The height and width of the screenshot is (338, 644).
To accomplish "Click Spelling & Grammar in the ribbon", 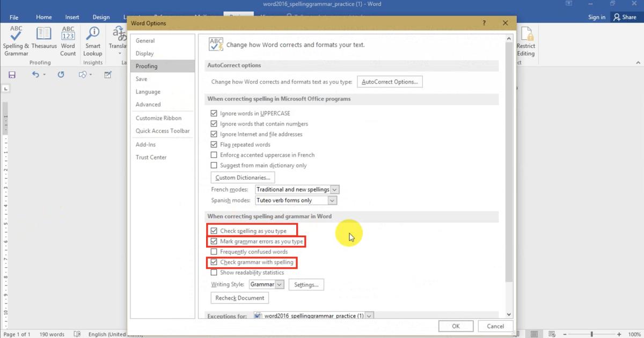I will 16,41.
